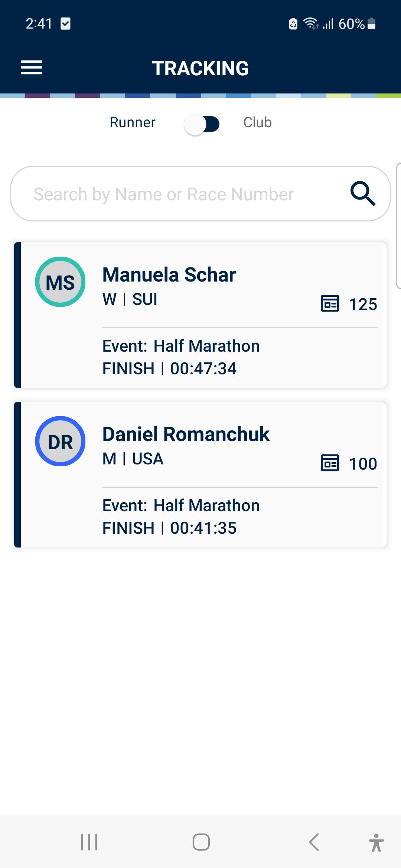Open Daniel Romanchuk's name
This screenshot has width=401, height=868.
click(186, 434)
